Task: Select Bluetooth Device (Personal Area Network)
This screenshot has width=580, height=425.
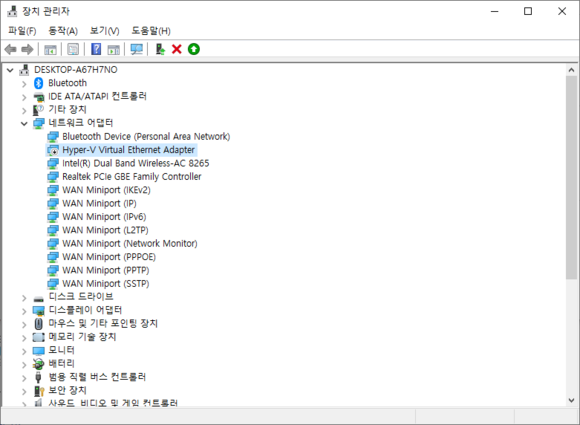Action: pyautogui.click(x=146, y=136)
